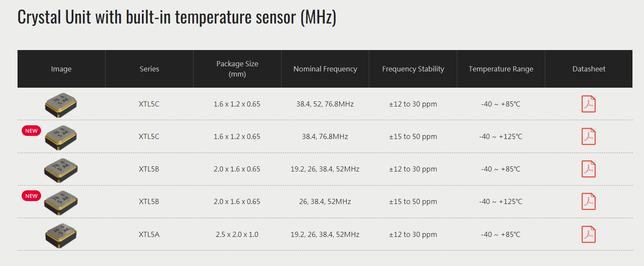The image size is (644, 266).
Task: Click the Datasheet column header
Action: (x=589, y=69)
